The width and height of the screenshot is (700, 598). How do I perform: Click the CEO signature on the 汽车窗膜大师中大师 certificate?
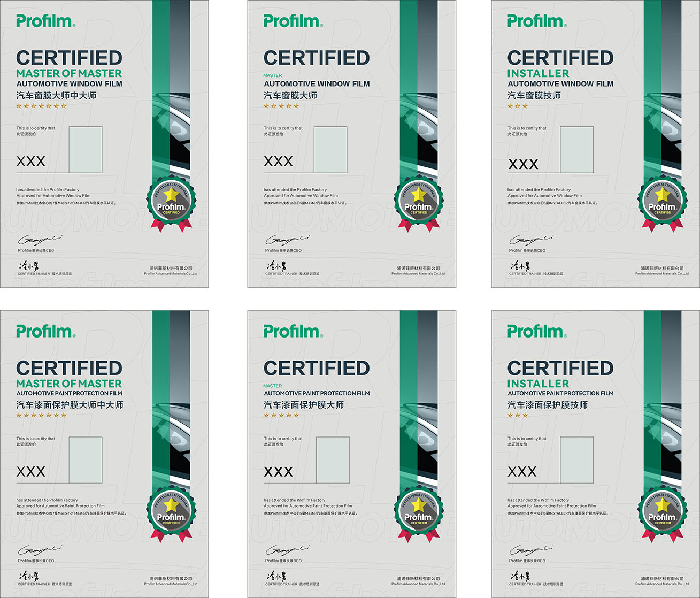pos(40,239)
